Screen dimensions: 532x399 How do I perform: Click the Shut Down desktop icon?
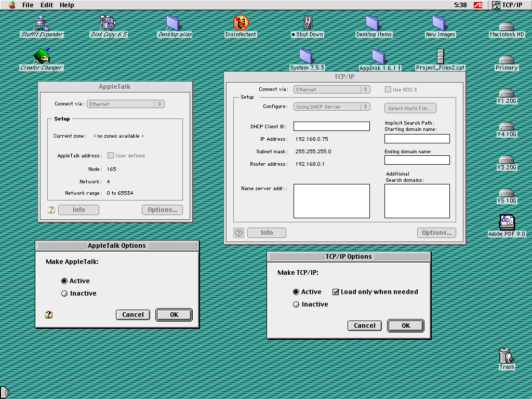coord(307,23)
